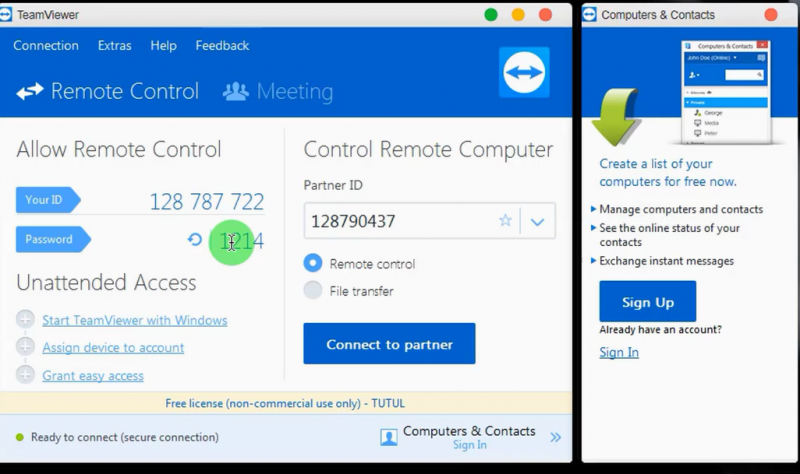Click the Password label tag

pyautogui.click(x=53, y=239)
